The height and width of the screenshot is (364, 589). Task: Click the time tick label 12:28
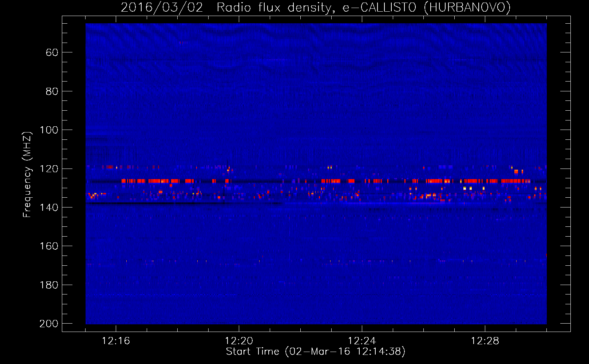(x=485, y=341)
